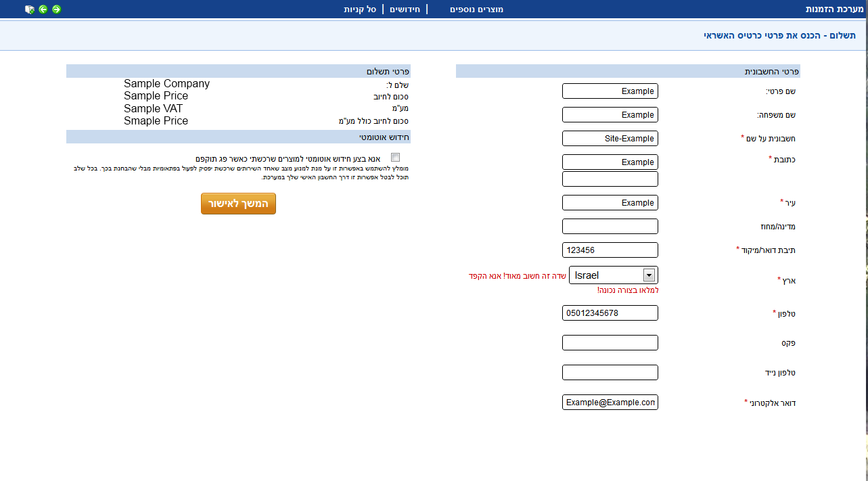Click the Site-Example invoice name field

tap(610, 139)
